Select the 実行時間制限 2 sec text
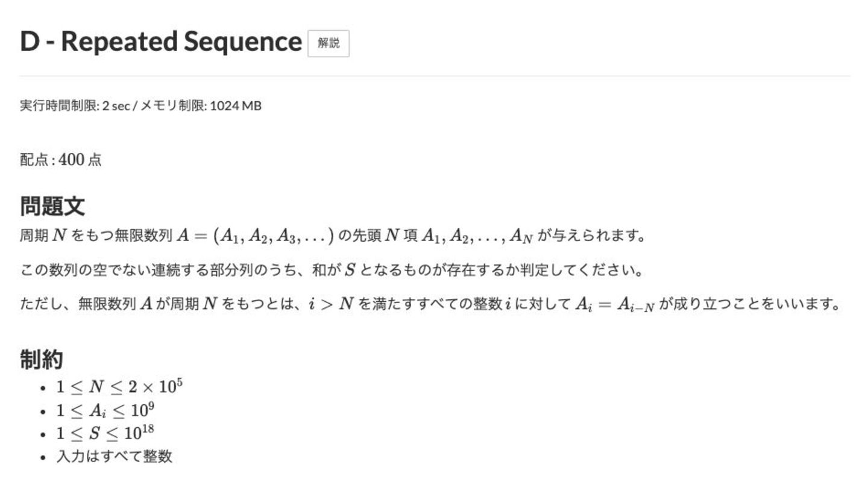 coord(74,106)
